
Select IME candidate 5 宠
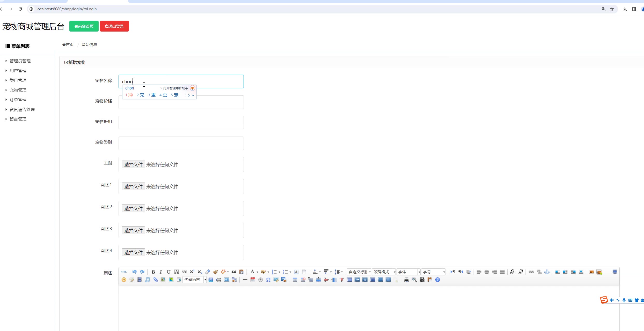(175, 95)
